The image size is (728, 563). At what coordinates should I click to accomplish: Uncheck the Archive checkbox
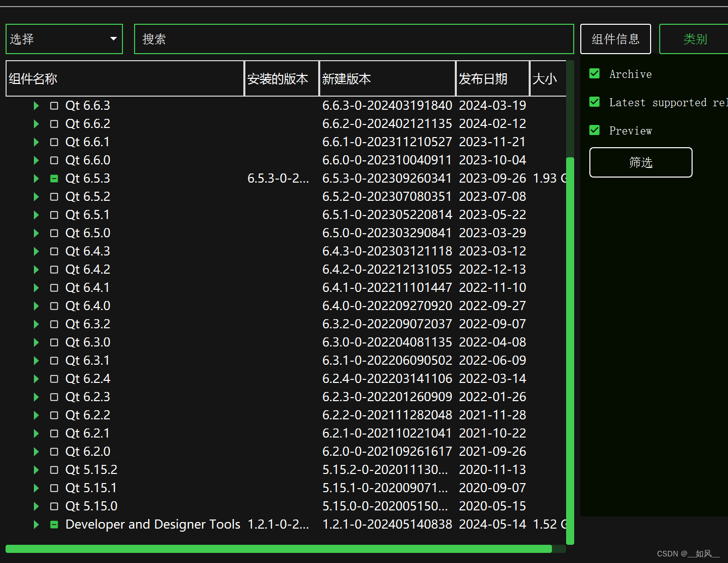[x=595, y=74]
